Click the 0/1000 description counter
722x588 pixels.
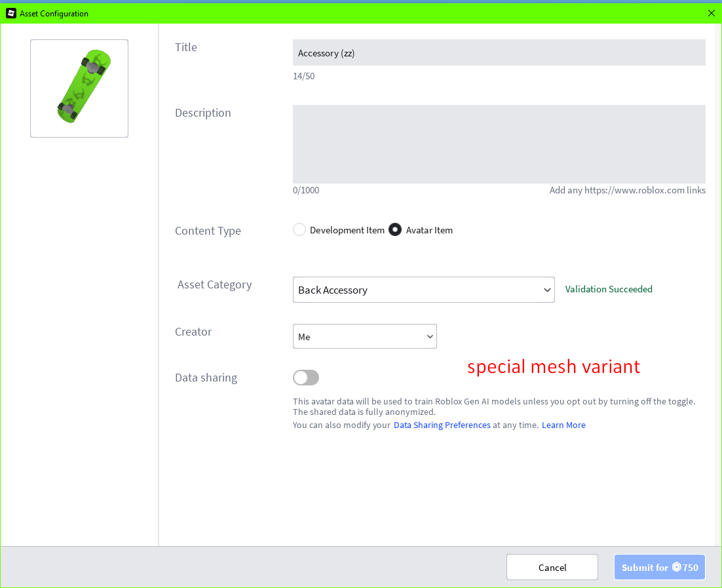click(305, 190)
